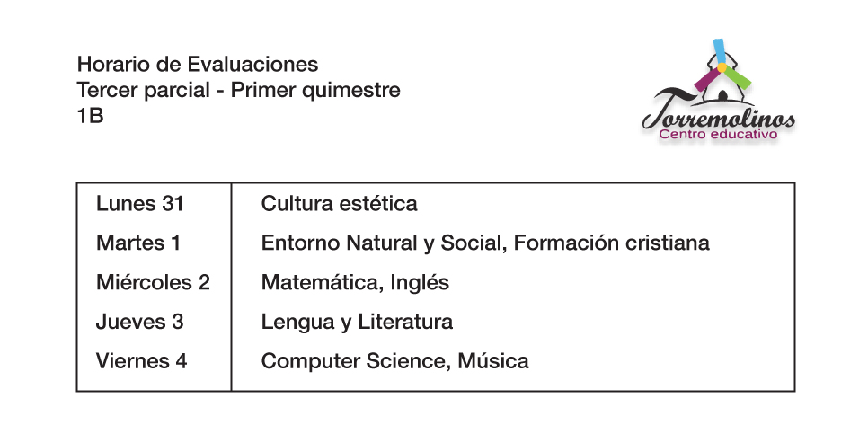Click the 'Cultura estética' subject entry

(340, 204)
